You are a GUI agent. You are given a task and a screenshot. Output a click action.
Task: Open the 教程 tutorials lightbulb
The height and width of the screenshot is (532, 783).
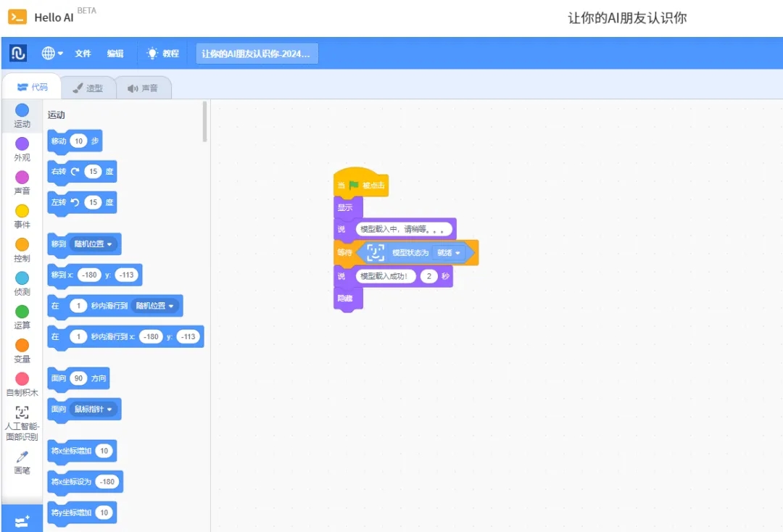point(152,53)
